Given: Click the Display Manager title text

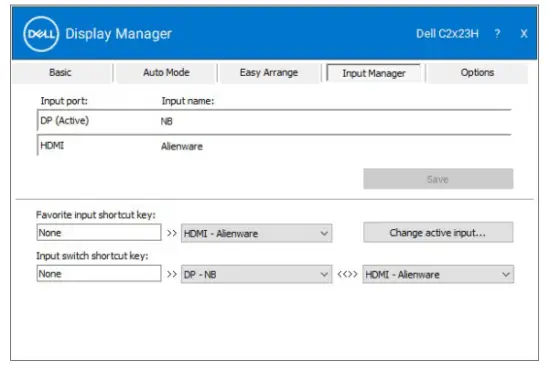Looking at the screenshot, I should coord(119,34).
